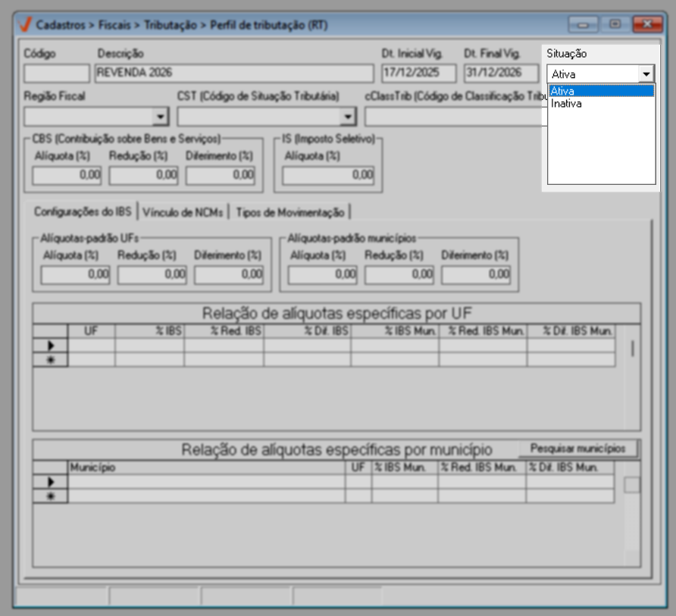Open the Região Fiscal dropdown
This screenshot has width=676, height=616.
(x=160, y=117)
